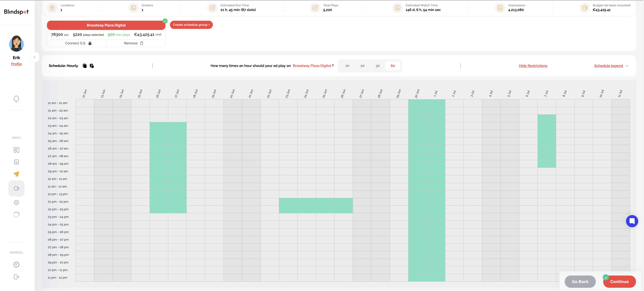Click Create schedule group button
The image size is (644, 291).
(191, 25)
